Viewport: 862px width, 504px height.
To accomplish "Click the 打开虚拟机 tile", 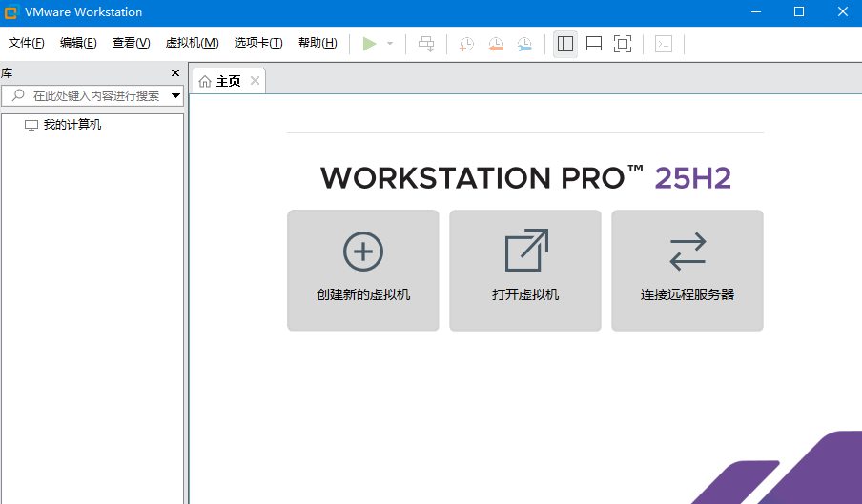I will coord(525,271).
